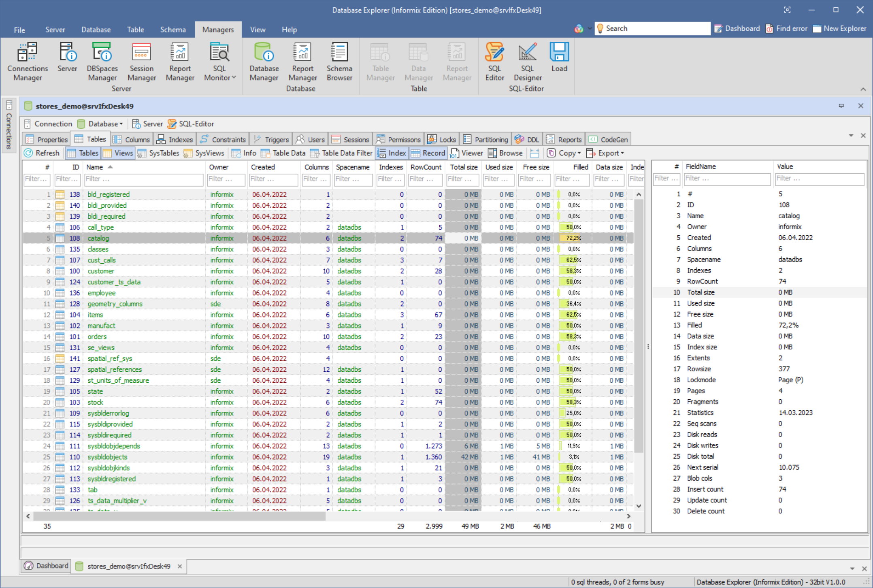Open SQL-Editor in connection toolbar
The width and height of the screenshot is (873, 588).
tap(191, 124)
